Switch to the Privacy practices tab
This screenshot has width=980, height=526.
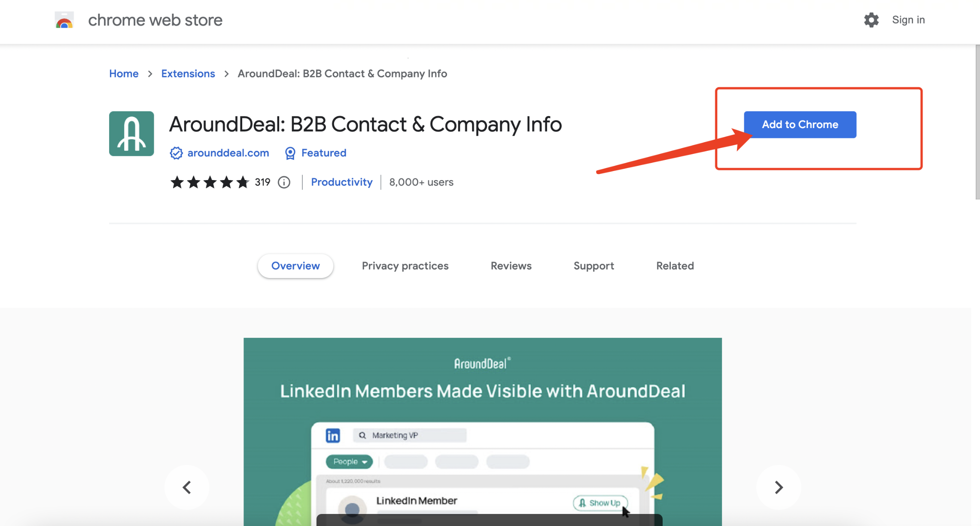[405, 266]
